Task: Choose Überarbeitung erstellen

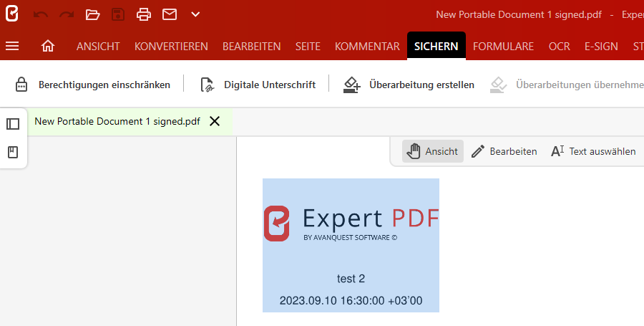Action: point(421,85)
